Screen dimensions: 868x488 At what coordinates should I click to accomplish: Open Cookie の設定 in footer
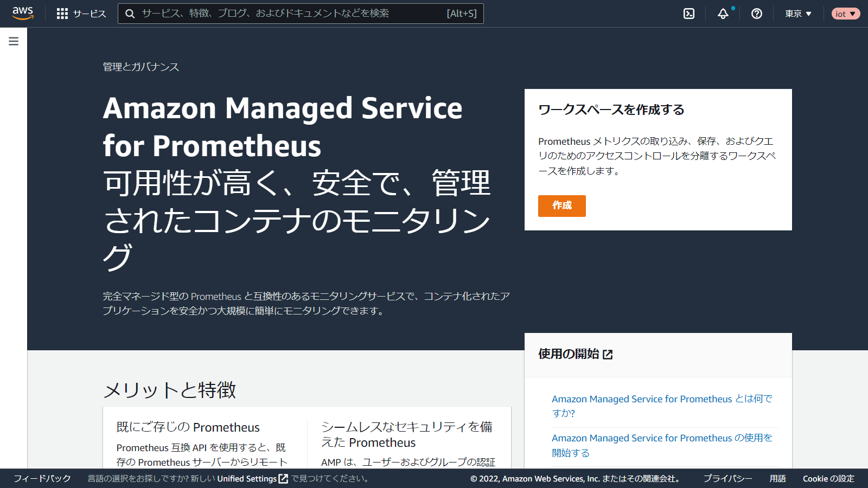[828, 478]
